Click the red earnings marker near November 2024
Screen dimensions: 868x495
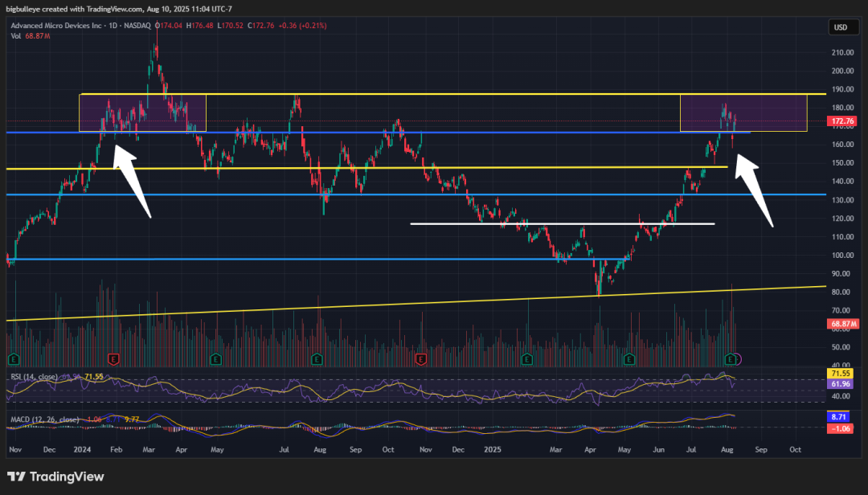pos(420,359)
